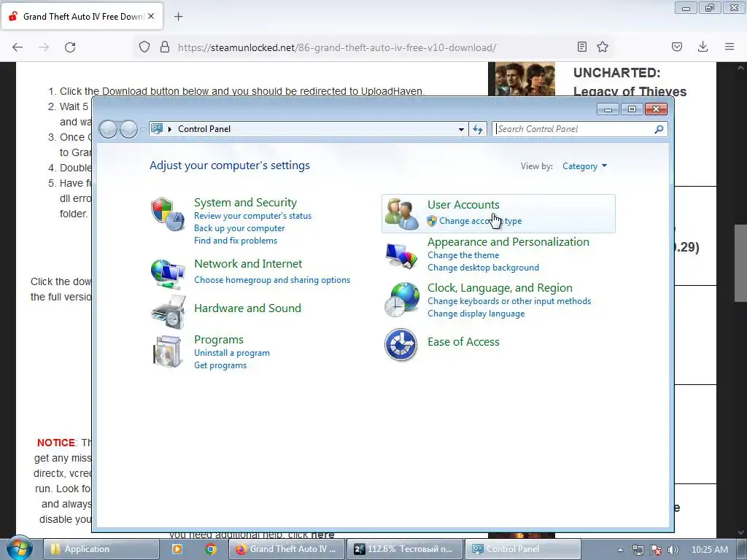Click Change desktop background

tap(483, 268)
